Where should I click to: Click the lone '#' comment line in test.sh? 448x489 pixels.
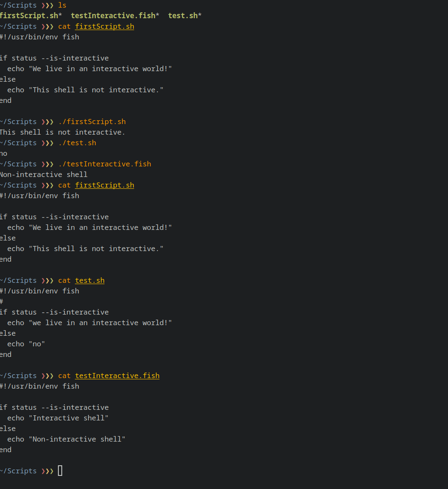2,301
